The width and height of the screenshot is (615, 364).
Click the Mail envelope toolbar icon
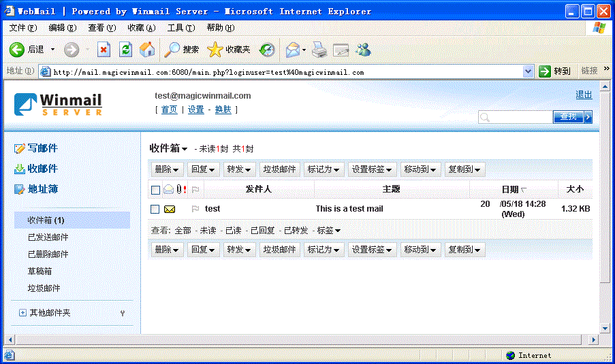tap(293, 50)
